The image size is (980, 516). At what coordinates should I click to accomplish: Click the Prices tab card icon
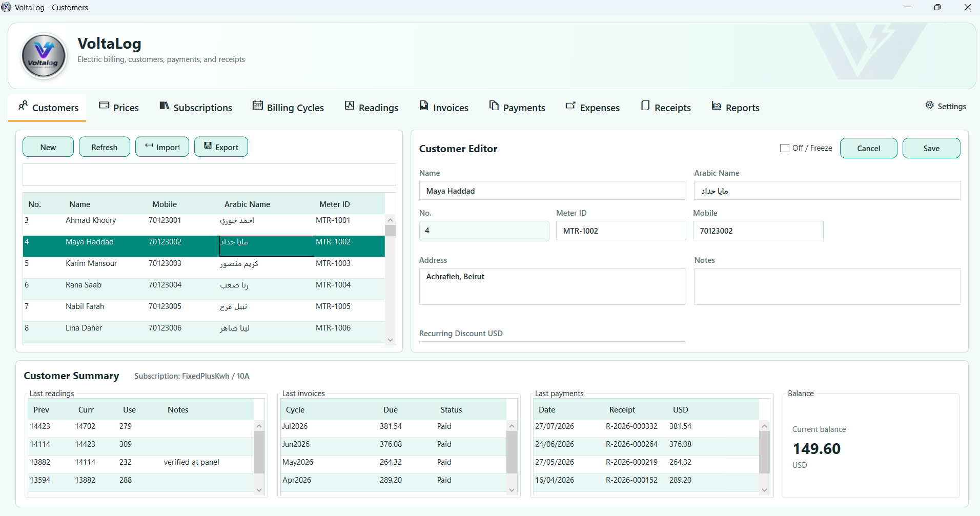pos(104,106)
